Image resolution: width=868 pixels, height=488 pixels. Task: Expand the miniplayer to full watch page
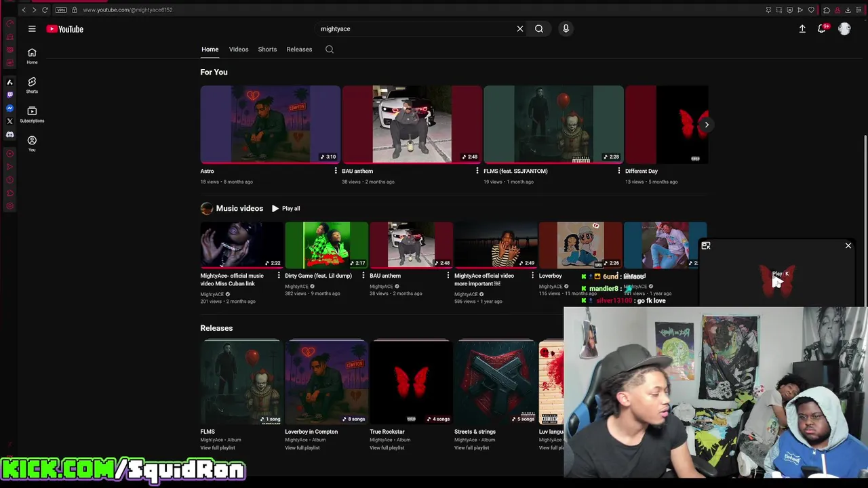(706, 246)
